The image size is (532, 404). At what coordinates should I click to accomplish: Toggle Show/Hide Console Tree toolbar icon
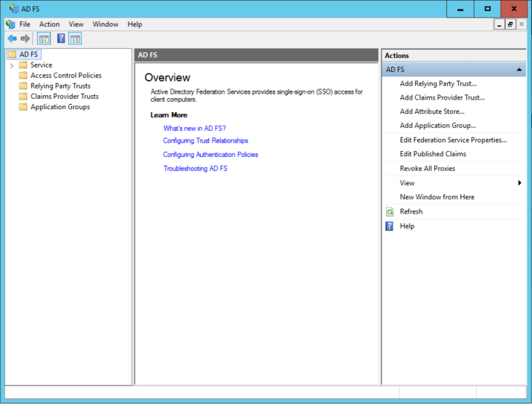[x=44, y=39]
